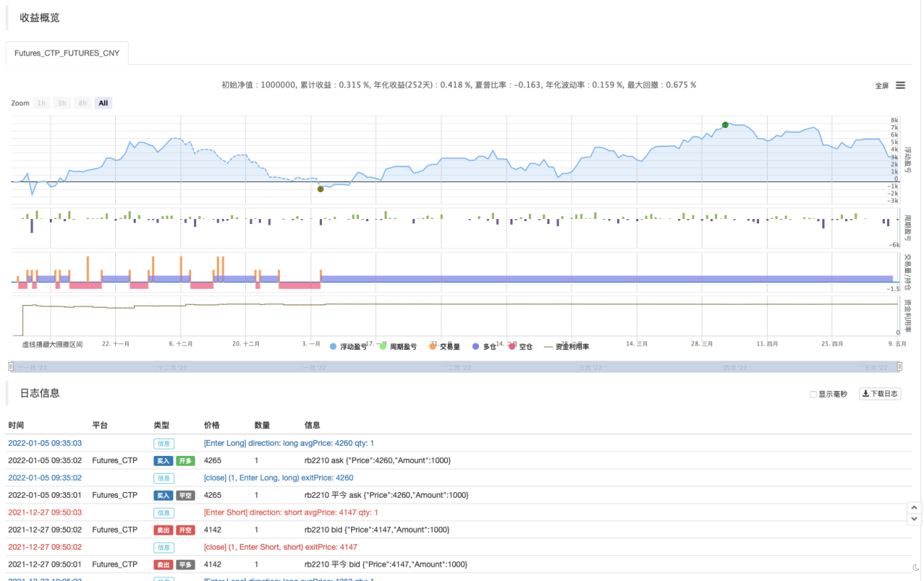Click the 平台 column header
The width and height of the screenshot is (924, 581).
click(100, 425)
